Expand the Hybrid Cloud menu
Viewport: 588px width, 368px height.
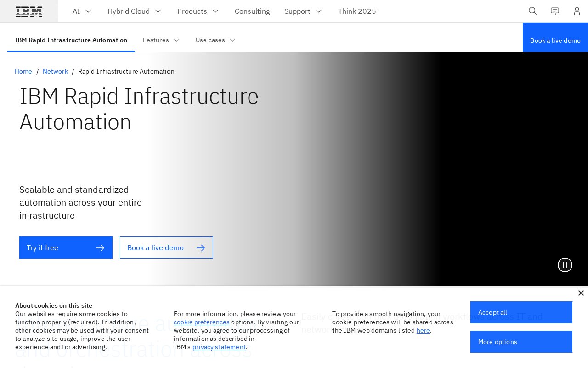pyautogui.click(x=135, y=11)
